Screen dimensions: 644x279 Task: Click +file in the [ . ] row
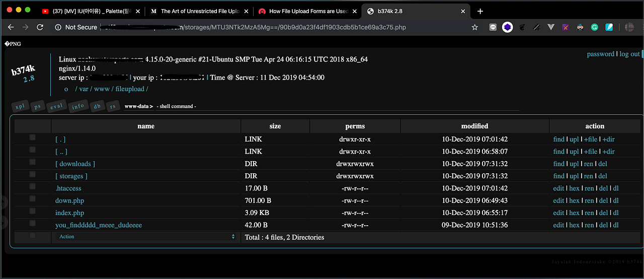[591, 139]
